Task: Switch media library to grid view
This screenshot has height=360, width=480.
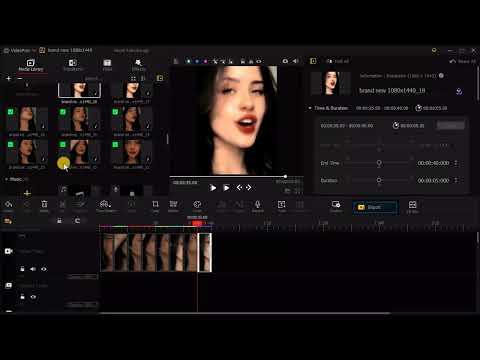Action: 133,78
